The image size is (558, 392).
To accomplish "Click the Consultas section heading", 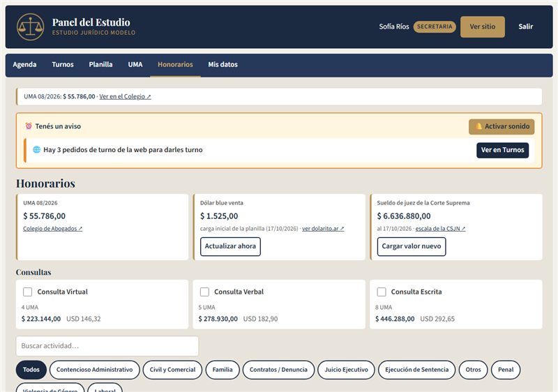I will [33, 272].
